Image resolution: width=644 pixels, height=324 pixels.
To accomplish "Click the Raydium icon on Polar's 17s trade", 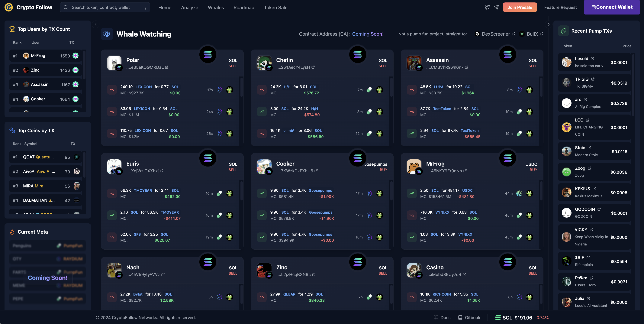I will pyautogui.click(x=219, y=90).
